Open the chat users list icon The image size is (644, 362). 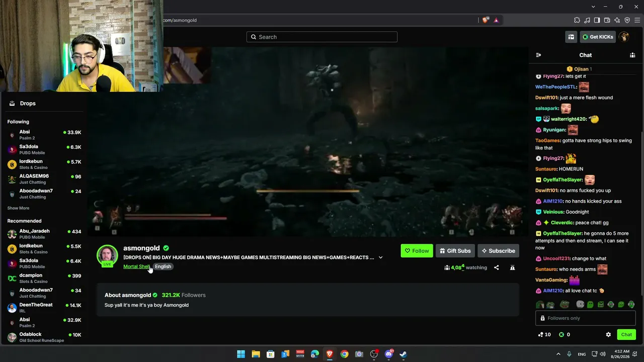632,55
